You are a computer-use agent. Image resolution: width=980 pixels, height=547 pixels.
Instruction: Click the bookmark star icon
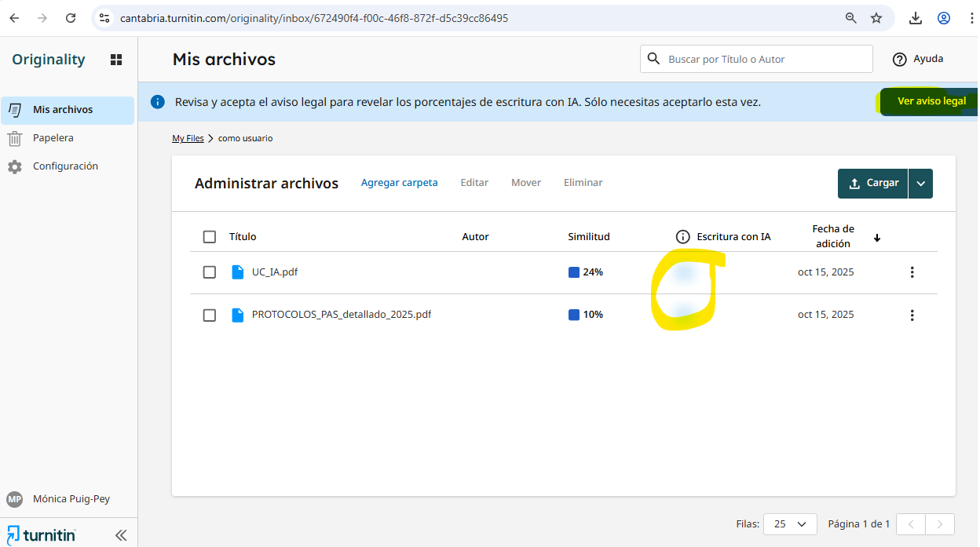pyautogui.click(x=876, y=18)
